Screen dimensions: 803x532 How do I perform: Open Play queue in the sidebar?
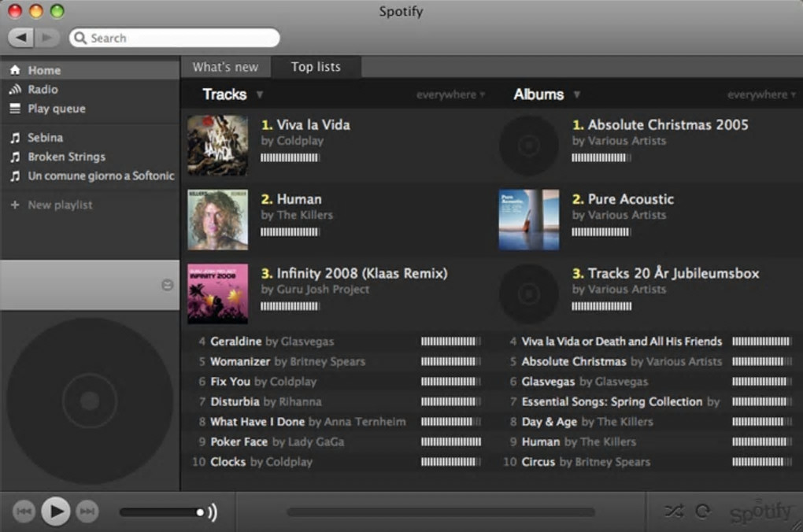(x=90, y=109)
